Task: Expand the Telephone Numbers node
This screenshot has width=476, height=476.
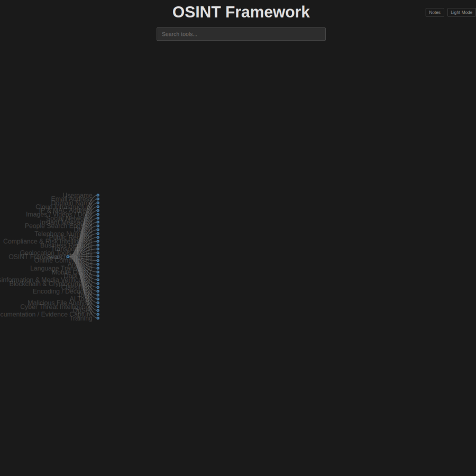Action: pyautogui.click(x=98, y=234)
